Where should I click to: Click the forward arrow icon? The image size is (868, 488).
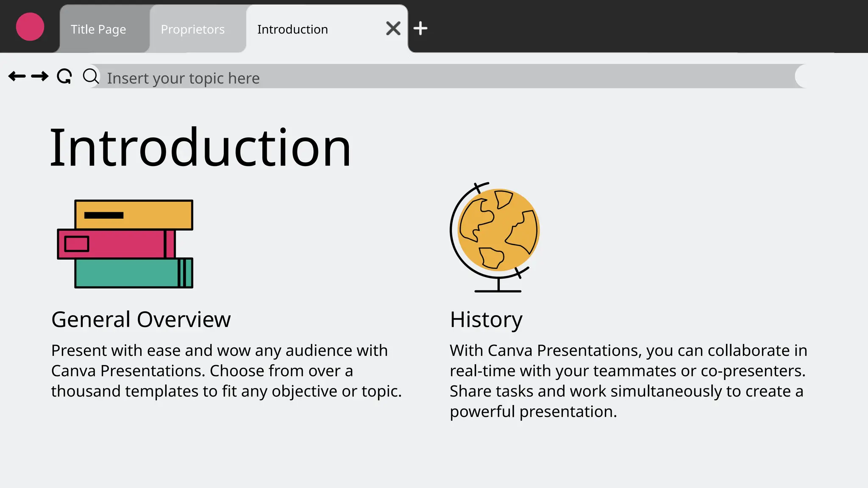[x=40, y=77]
